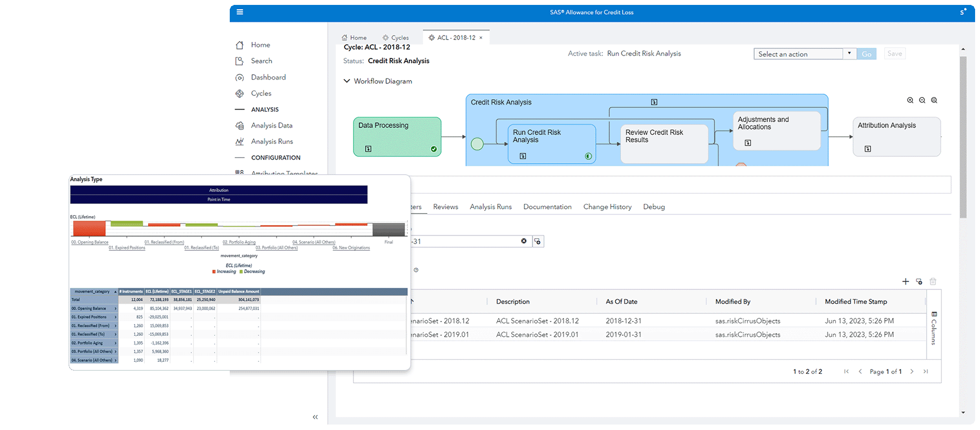
Task: Expand the 03. Portfolio (All Others) row
Action: pyautogui.click(x=115, y=352)
